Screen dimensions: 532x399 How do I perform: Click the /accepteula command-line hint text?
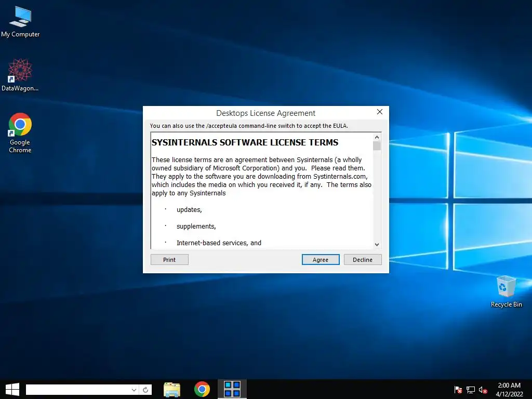249,126
